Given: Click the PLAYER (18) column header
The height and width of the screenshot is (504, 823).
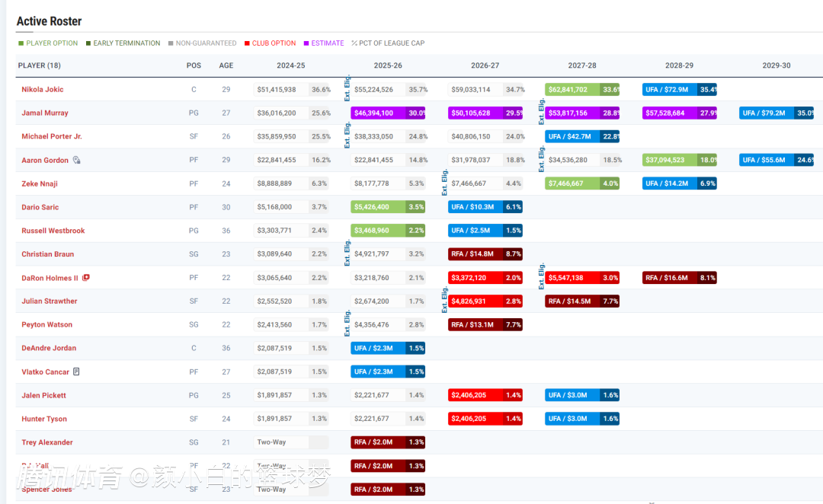Looking at the screenshot, I should click(x=40, y=65).
